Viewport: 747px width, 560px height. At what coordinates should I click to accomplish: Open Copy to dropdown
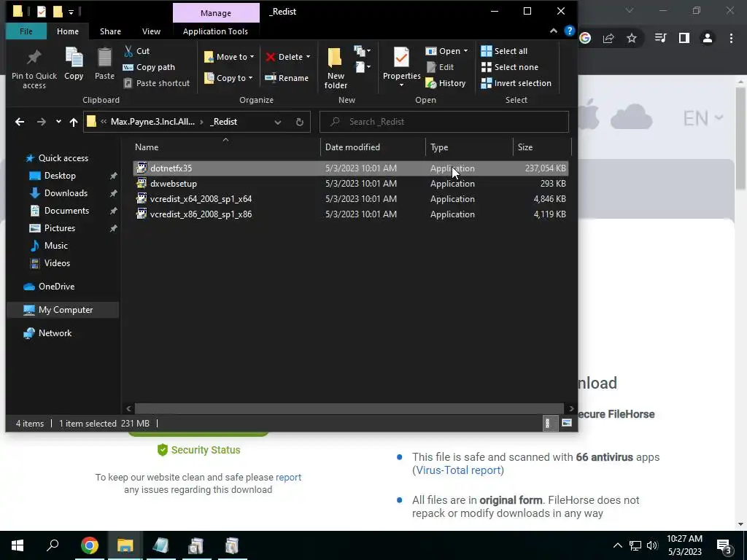pos(228,78)
